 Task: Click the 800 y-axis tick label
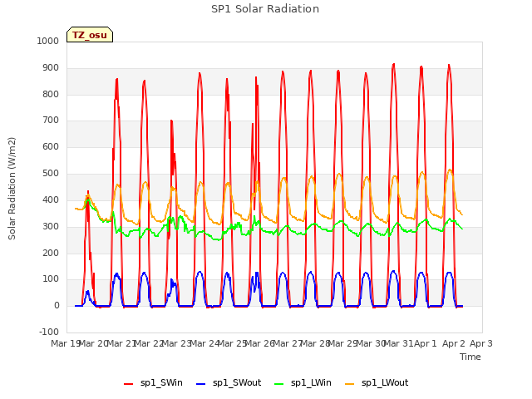pos(51,94)
